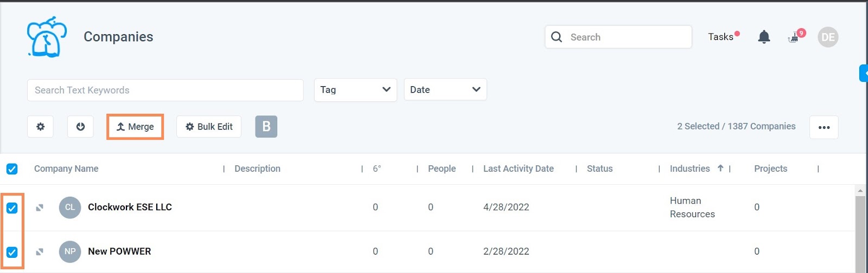Screen dimensions: 868x273
Task: Click the Bulk Edit button
Action: pos(209,127)
